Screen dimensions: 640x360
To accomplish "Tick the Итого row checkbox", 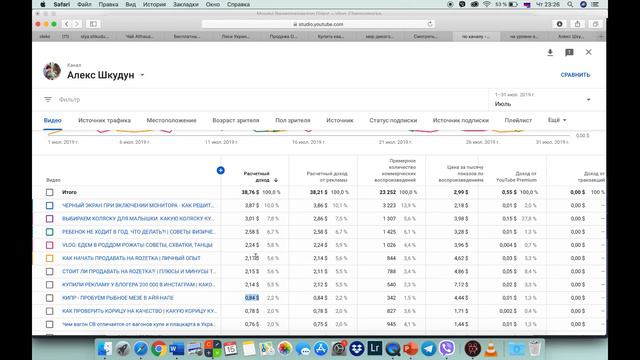I will [49, 192].
